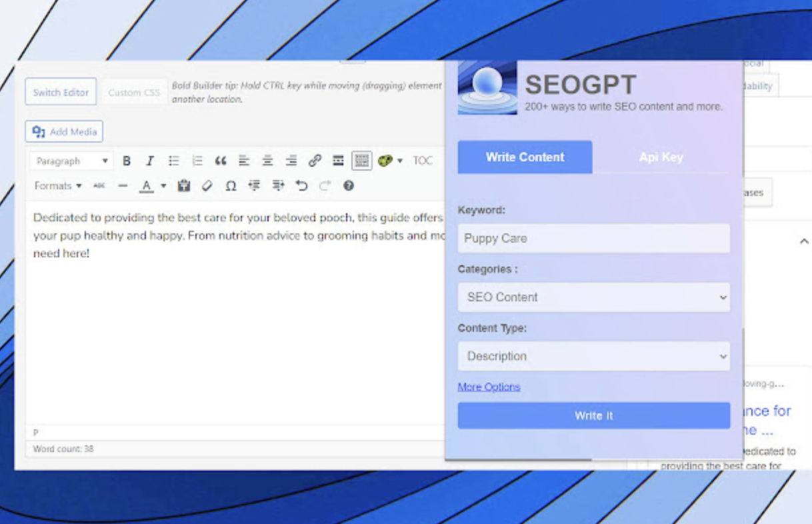Open the text color picker dropdown
812x524 pixels.
[x=162, y=186]
